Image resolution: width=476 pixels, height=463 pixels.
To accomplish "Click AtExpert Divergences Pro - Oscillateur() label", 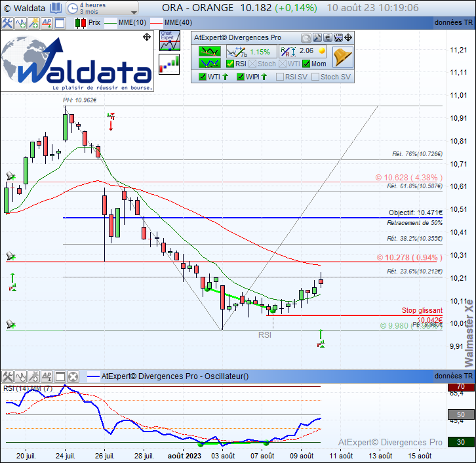I will click(x=175, y=376).
